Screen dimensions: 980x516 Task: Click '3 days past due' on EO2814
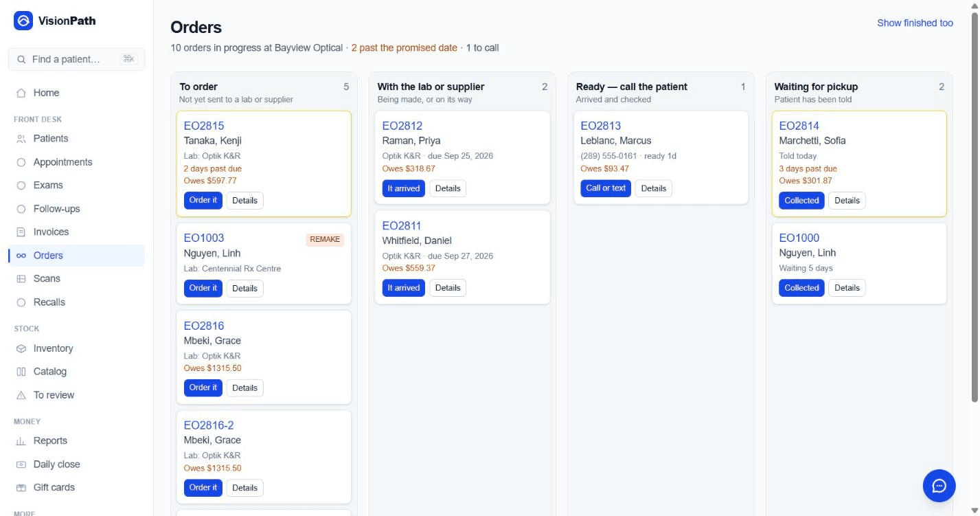(808, 169)
